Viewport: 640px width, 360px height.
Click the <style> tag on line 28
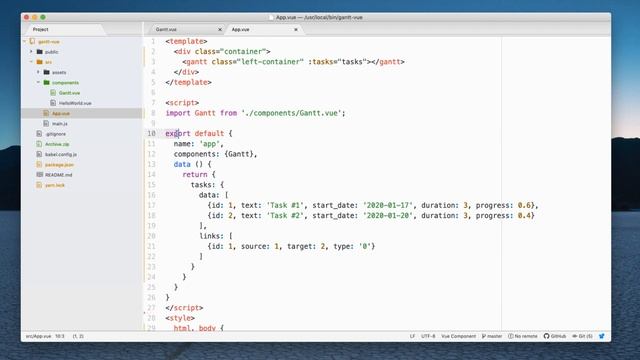(x=180, y=318)
